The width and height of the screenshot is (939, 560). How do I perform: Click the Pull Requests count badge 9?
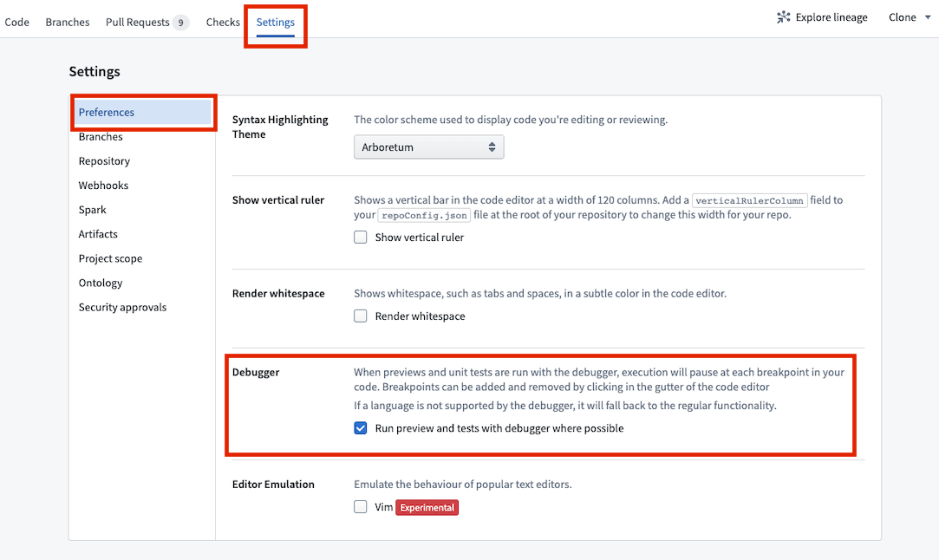[181, 23]
